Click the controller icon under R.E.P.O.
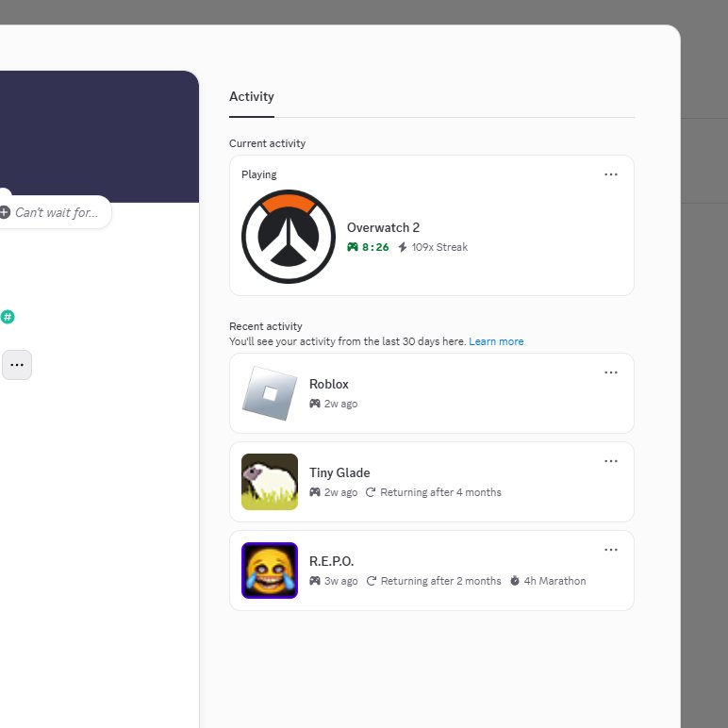 (315, 581)
